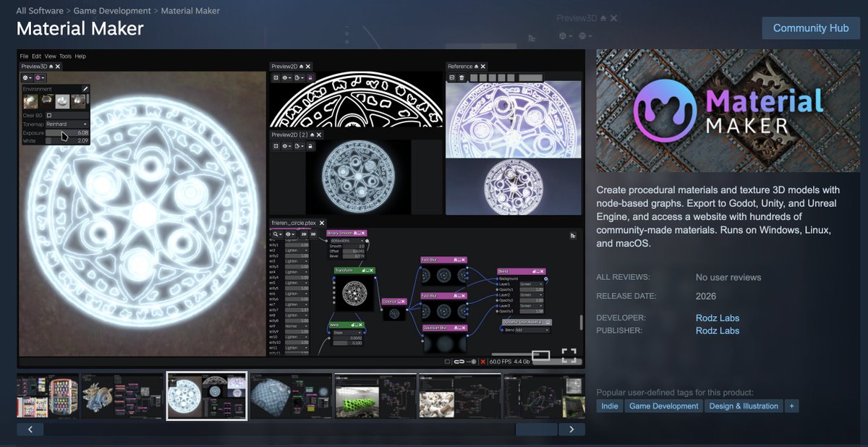This screenshot has width=868, height=447.
Task: Select the Game Development tag button
Action: (663, 406)
